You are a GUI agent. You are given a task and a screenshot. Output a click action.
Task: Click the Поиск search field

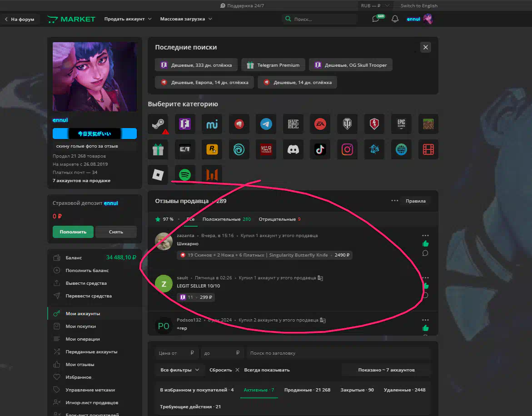coord(319,19)
